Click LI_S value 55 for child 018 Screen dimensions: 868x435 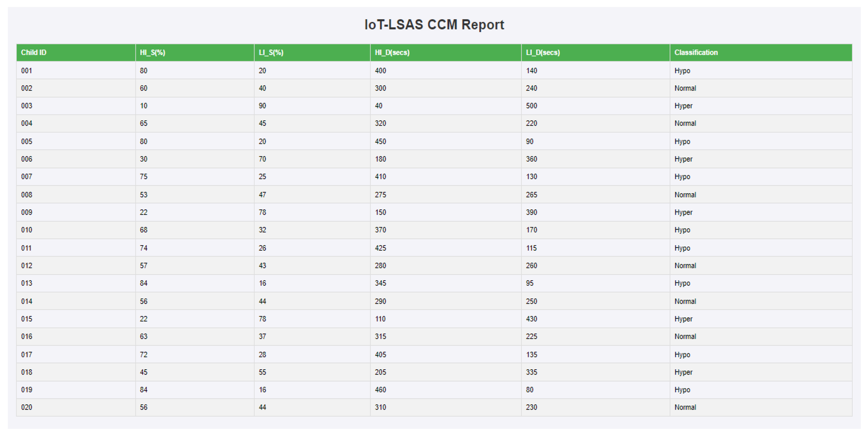tap(262, 372)
